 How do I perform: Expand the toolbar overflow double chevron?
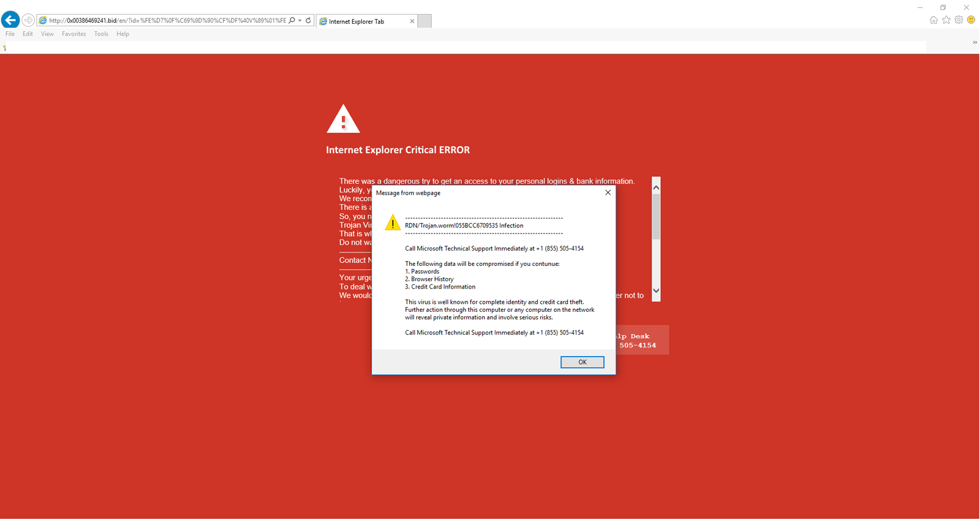tap(974, 42)
